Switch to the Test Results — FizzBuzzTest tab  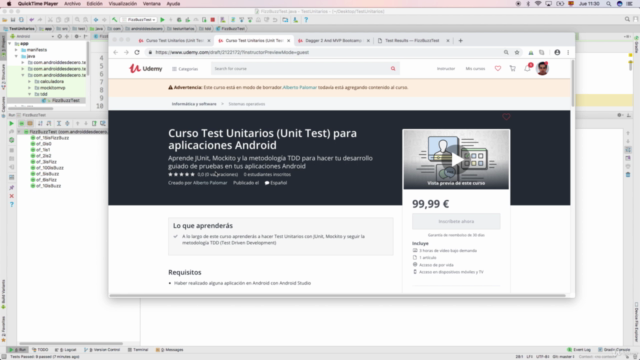point(412,40)
